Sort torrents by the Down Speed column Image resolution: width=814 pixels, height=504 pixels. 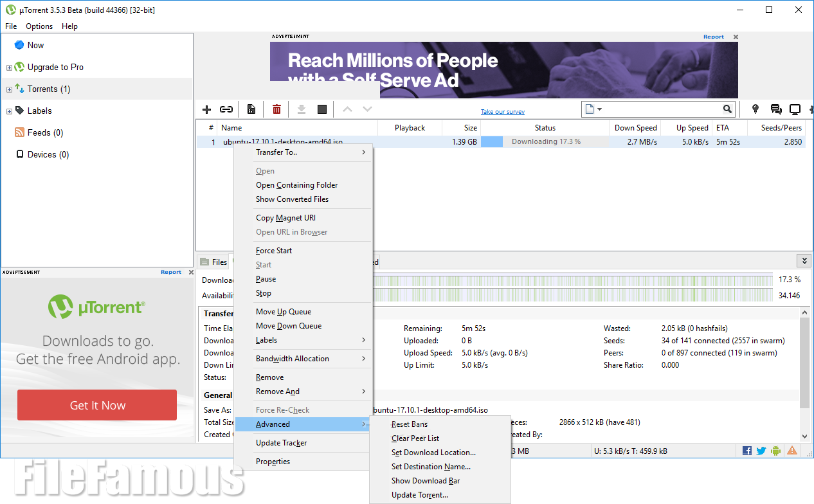tap(635, 128)
